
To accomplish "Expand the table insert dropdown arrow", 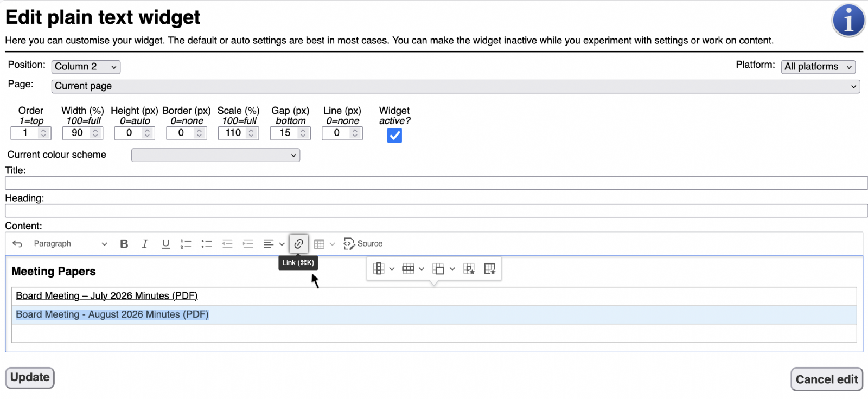I will point(333,244).
